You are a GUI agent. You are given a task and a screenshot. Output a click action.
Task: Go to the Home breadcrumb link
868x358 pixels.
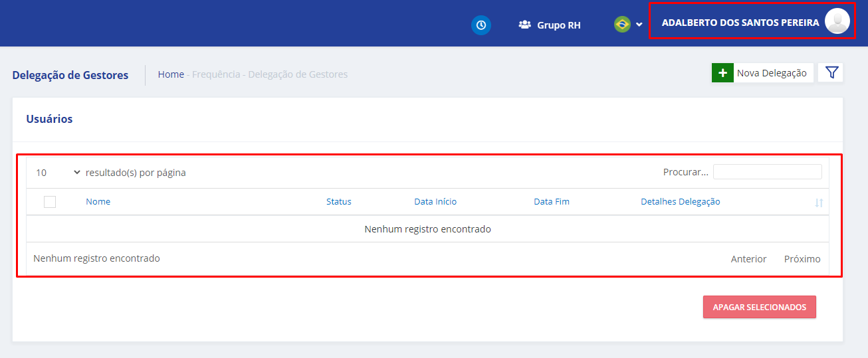point(171,74)
